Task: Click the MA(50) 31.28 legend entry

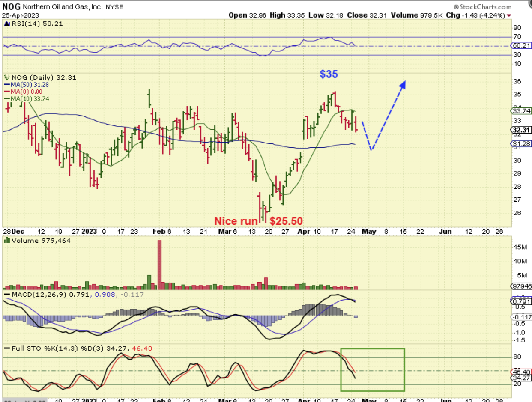Action: [26, 84]
